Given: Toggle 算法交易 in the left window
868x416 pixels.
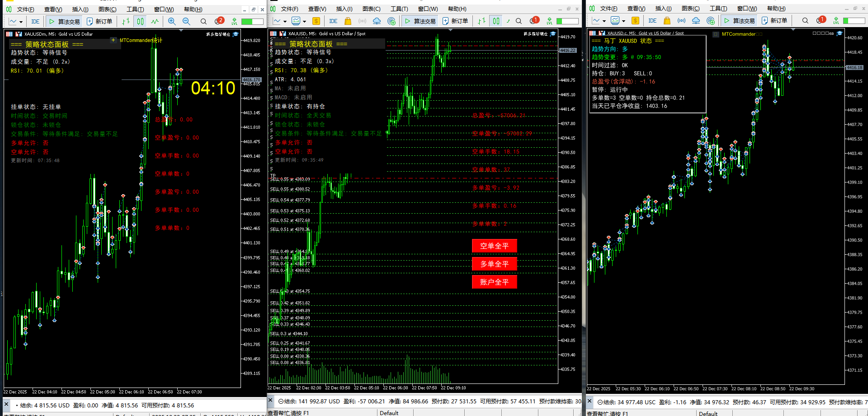Looking at the screenshot, I should tap(64, 21).
